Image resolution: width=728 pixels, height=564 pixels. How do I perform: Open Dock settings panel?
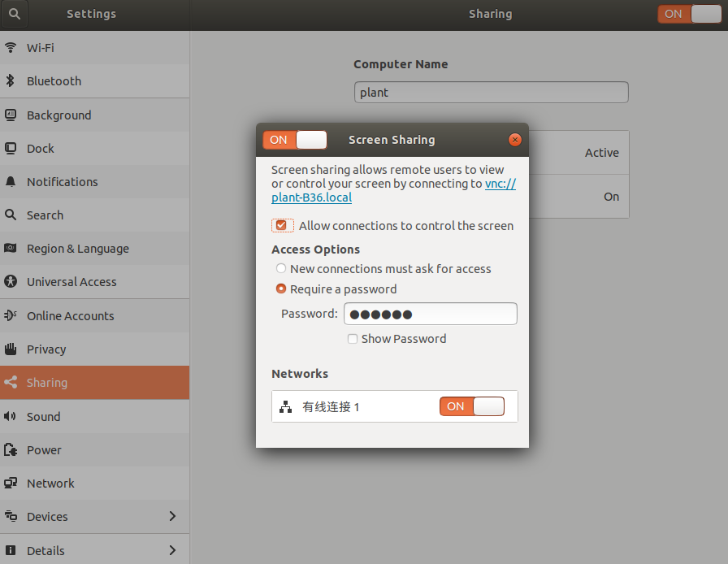[x=95, y=148]
